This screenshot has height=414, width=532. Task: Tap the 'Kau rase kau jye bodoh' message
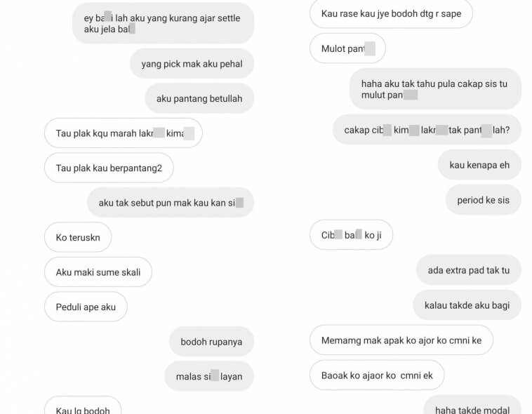[391, 13]
